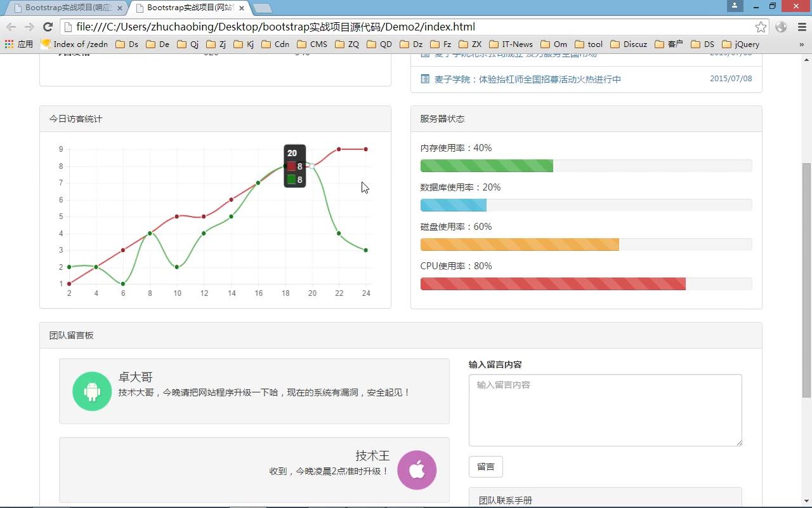Click the red data point at hour 22
The image size is (812, 508).
(339, 149)
